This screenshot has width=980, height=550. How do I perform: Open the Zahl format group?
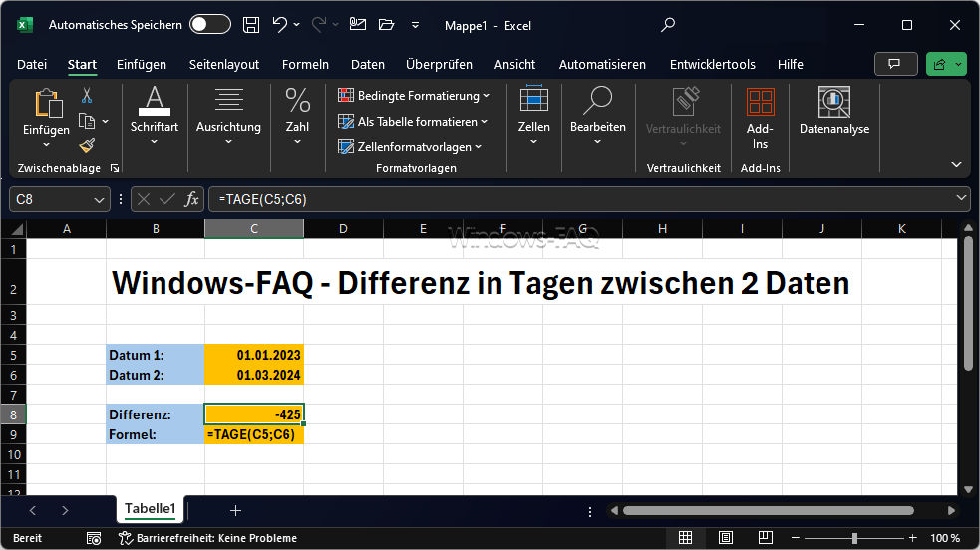point(297,117)
